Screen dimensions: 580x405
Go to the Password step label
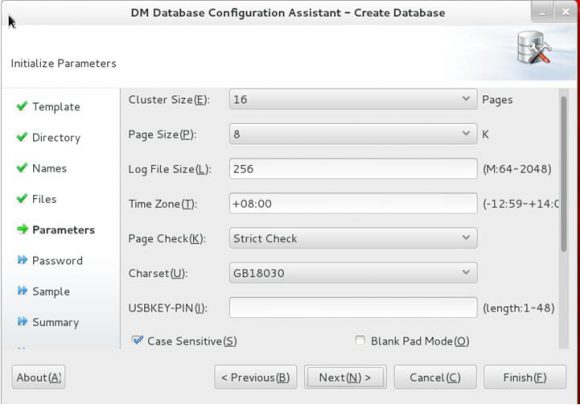point(57,261)
